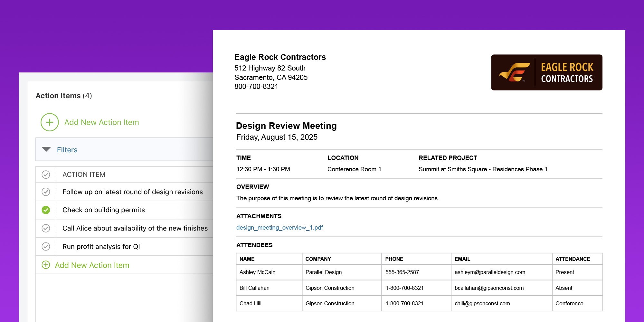Click the date 'Friday, August 15, 2025'

point(277,137)
